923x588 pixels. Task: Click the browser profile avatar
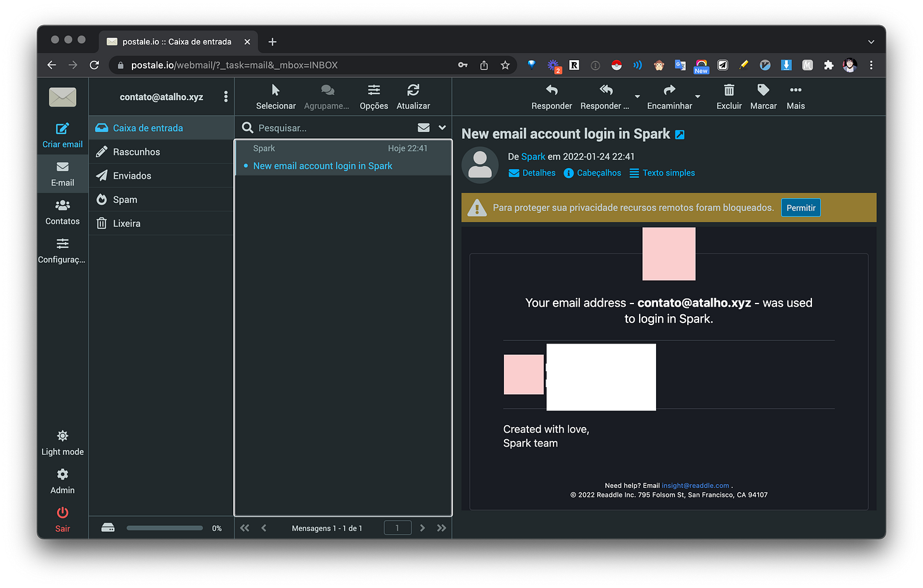coord(850,65)
